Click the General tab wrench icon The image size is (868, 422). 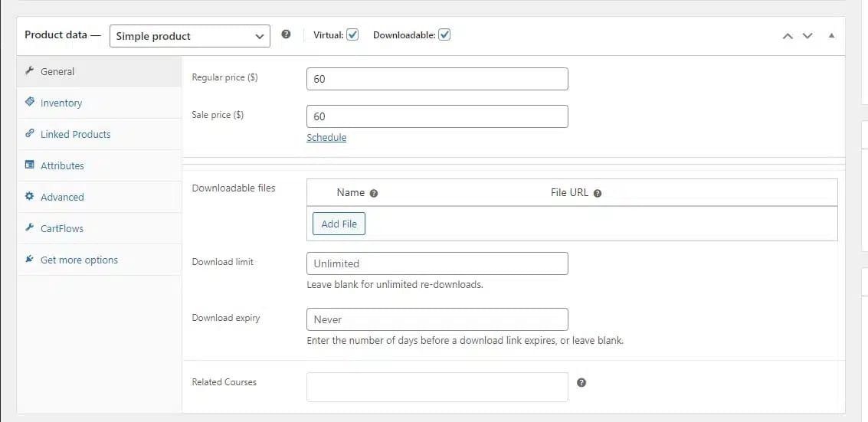click(x=30, y=70)
